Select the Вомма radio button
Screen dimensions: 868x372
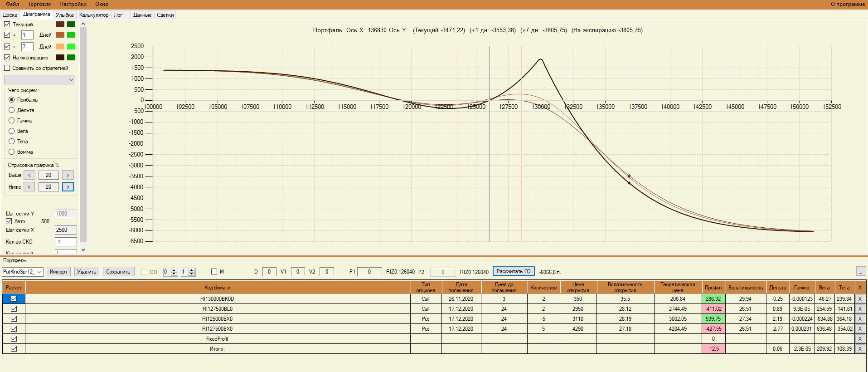pos(12,152)
